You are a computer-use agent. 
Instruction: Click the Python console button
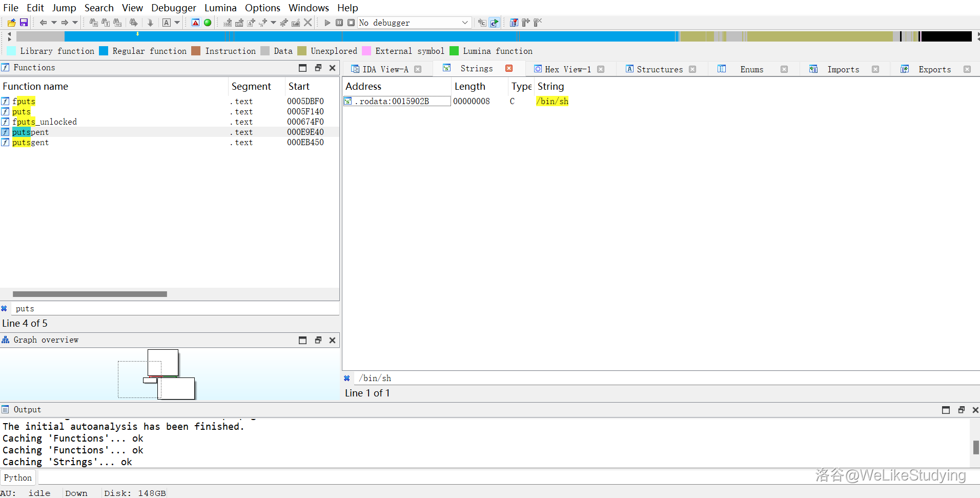[18, 477]
